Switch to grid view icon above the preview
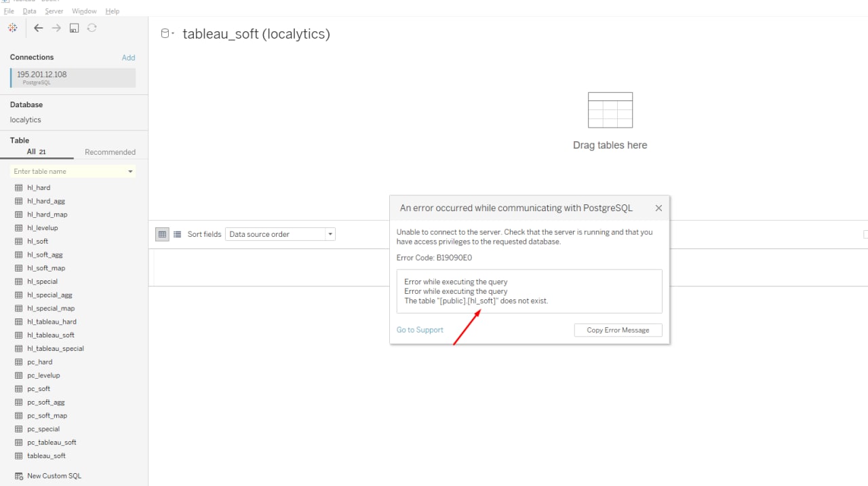 [x=162, y=234]
